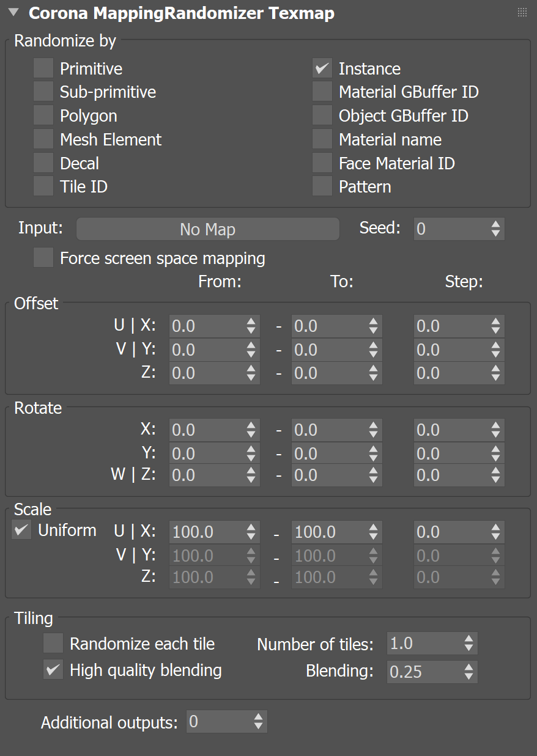Click the Offset Z From spinner
The width and height of the screenshot is (537, 756).
click(x=251, y=373)
